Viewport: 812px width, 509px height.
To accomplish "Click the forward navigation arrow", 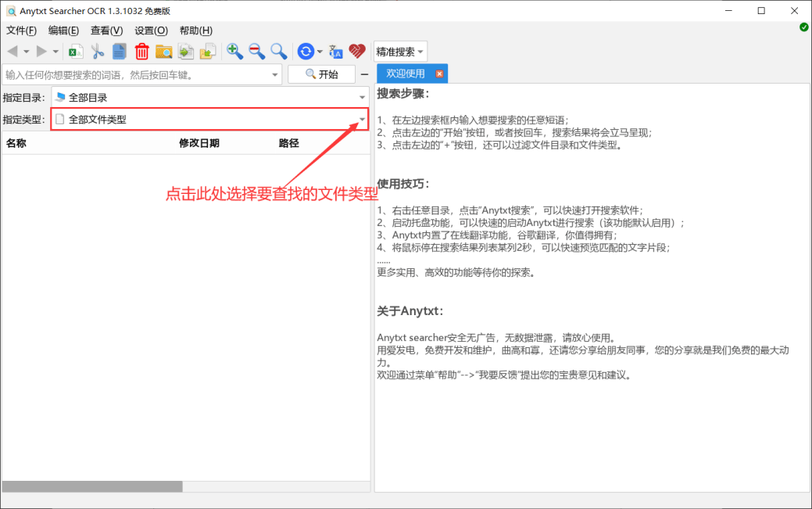I will (41, 52).
